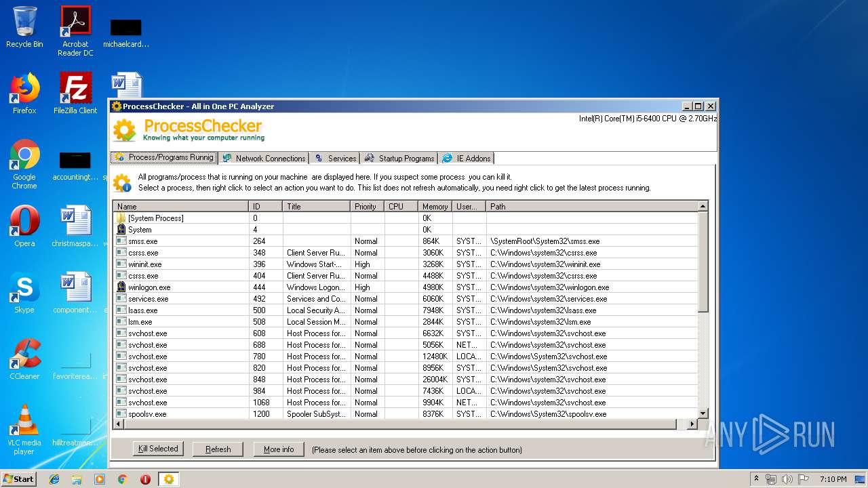Click the taskbar clock
868x488 pixels.
[x=833, y=479]
